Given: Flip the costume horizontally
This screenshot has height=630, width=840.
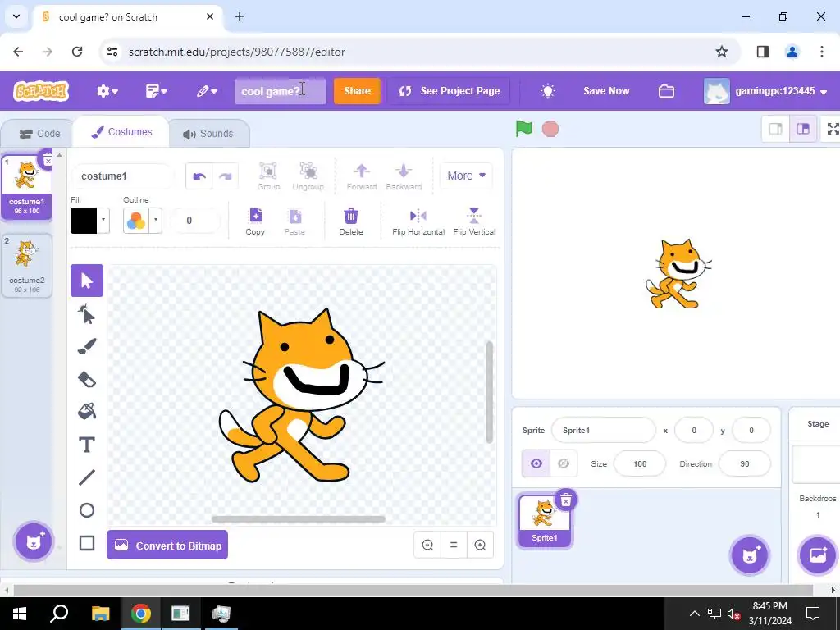Looking at the screenshot, I should [x=418, y=221].
